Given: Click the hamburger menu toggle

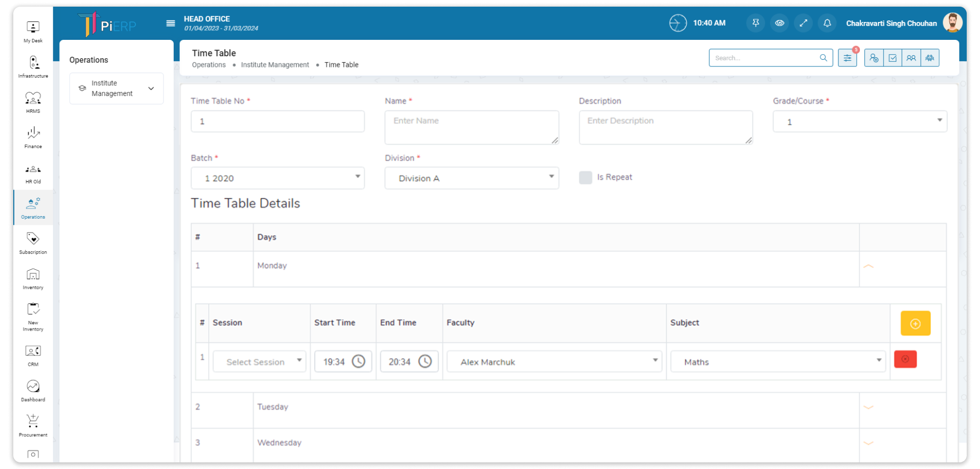Looking at the screenshot, I should (x=171, y=24).
